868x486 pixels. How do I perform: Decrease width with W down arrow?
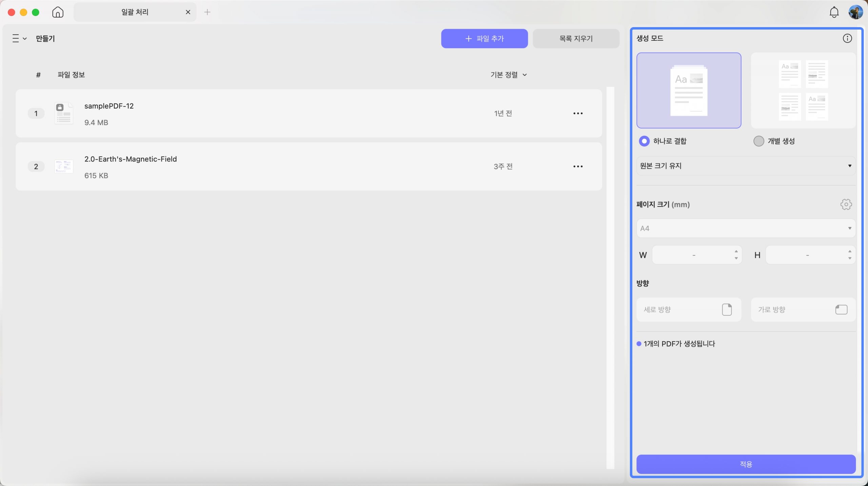(x=736, y=258)
